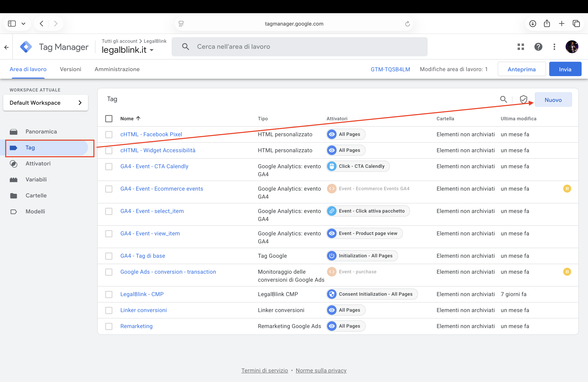Open the user account avatar
This screenshot has height=382, width=588.
(572, 47)
